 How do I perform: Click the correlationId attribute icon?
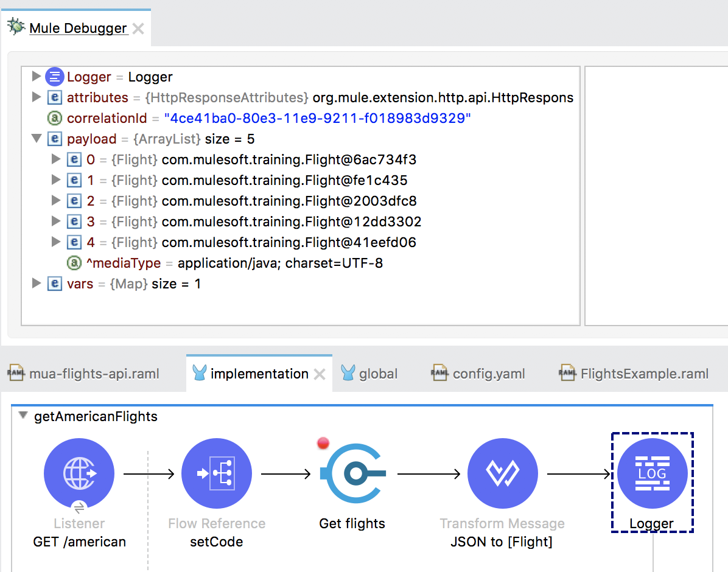point(55,119)
